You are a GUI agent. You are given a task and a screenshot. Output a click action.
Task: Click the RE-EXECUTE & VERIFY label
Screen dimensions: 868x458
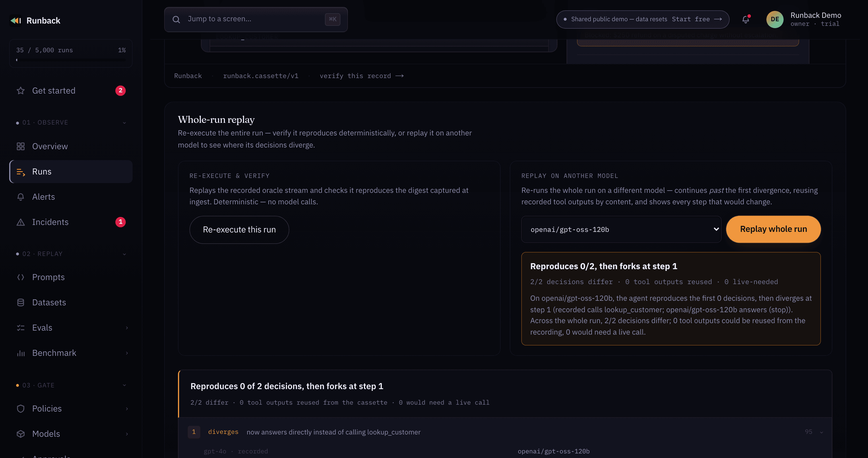(229, 176)
